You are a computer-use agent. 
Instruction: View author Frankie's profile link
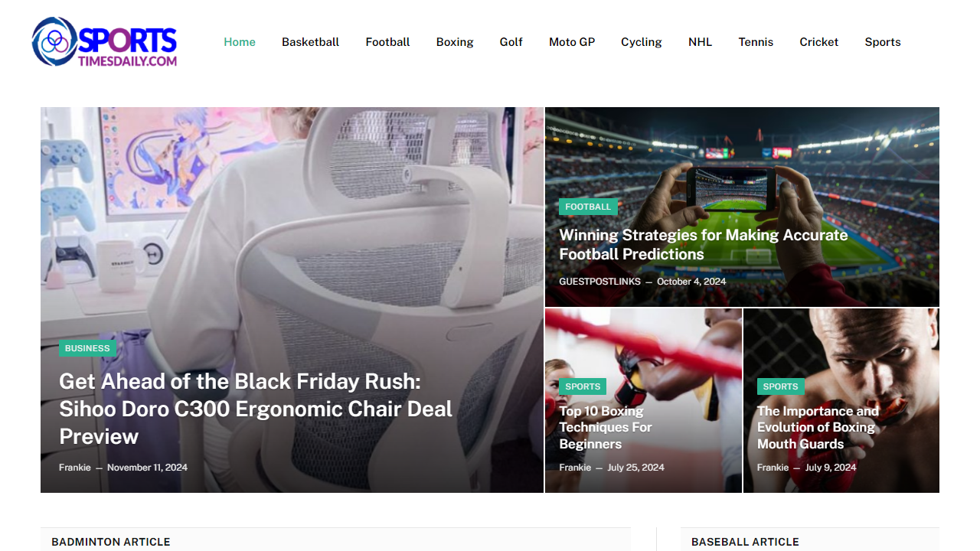(74, 467)
